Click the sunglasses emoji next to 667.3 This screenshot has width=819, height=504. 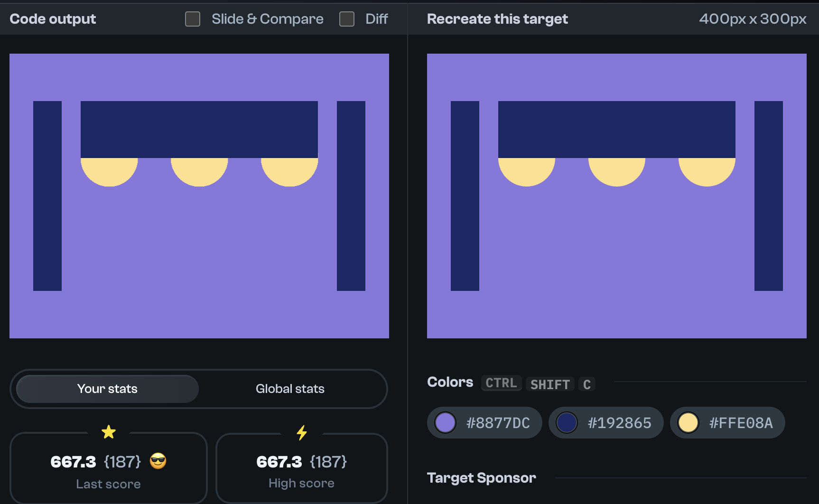click(158, 461)
